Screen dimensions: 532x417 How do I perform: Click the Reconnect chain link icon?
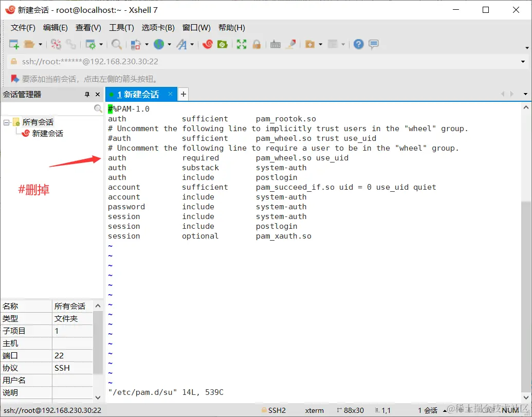point(71,44)
